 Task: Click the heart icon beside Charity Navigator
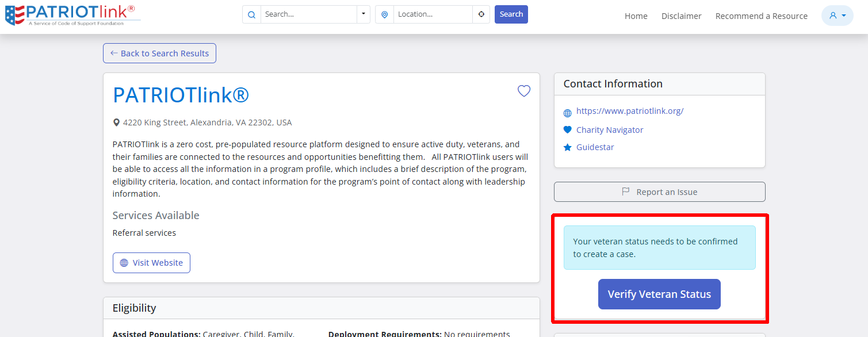click(568, 130)
